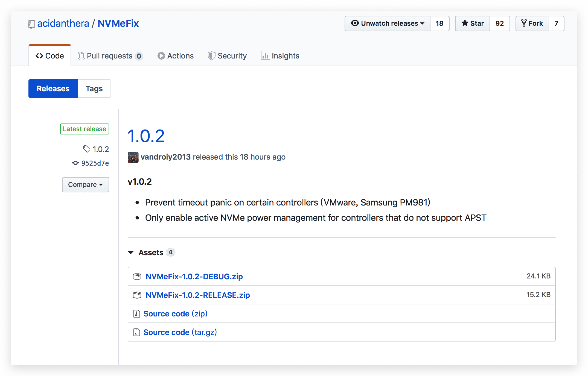Open the Unwatch releases dropdown

tap(387, 23)
